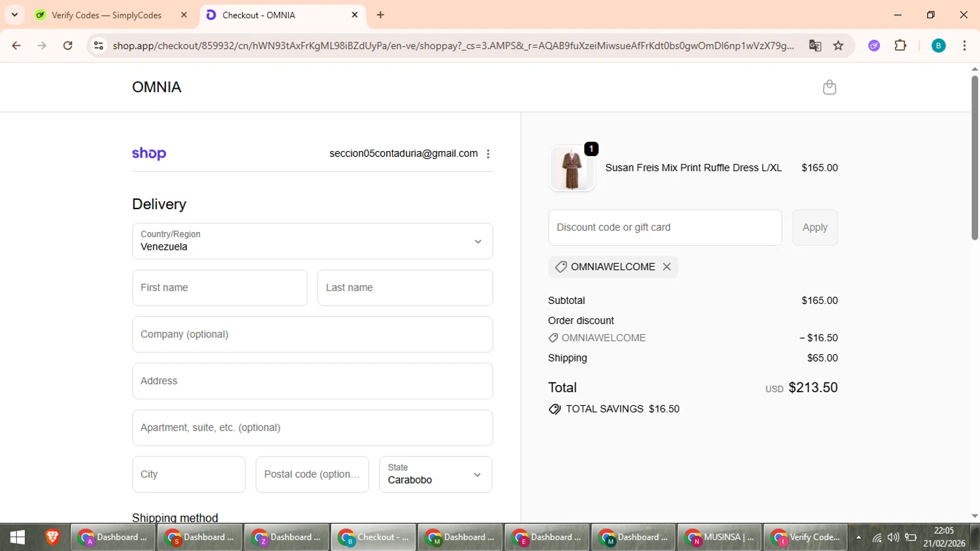Click the product name Susan Freis Mix Print Ruffle Dress
Viewport: 980px width, 551px height.
tap(693, 168)
